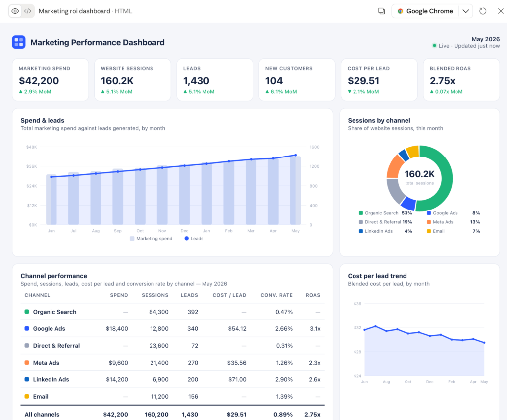Screen dimensions: 507x420
Task: Click Meta Ads orange row marker
Action: [x=27, y=363]
